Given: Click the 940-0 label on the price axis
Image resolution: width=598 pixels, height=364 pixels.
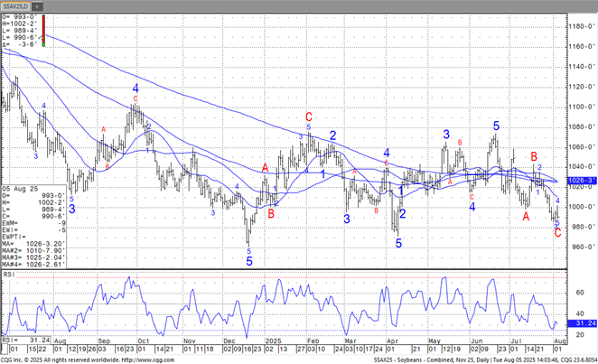Looking at the screenshot, I should pyautogui.click(x=581, y=266).
